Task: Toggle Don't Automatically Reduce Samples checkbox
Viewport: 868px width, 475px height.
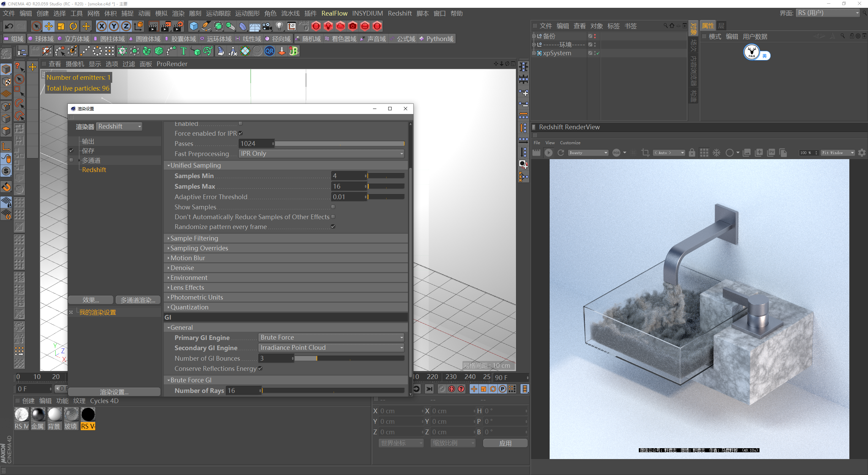Action: point(333,216)
